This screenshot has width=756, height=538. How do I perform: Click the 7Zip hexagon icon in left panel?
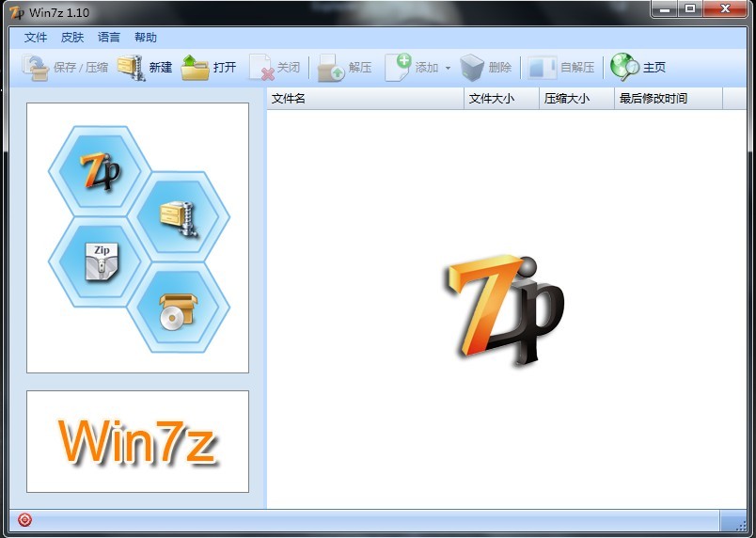point(100,171)
